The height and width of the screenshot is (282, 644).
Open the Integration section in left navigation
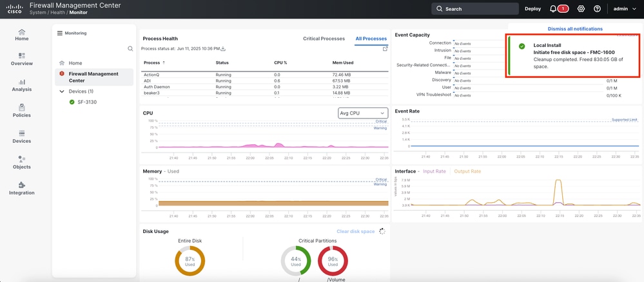click(22, 189)
